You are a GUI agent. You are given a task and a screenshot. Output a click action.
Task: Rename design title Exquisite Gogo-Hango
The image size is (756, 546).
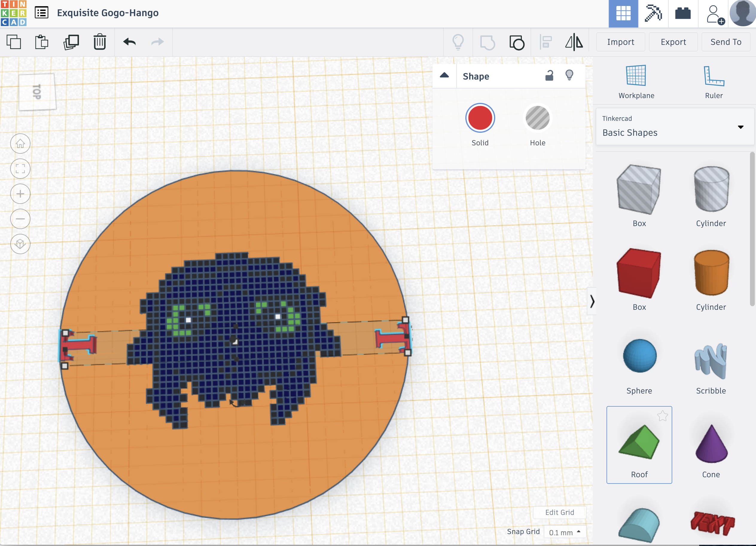pos(108,13)
